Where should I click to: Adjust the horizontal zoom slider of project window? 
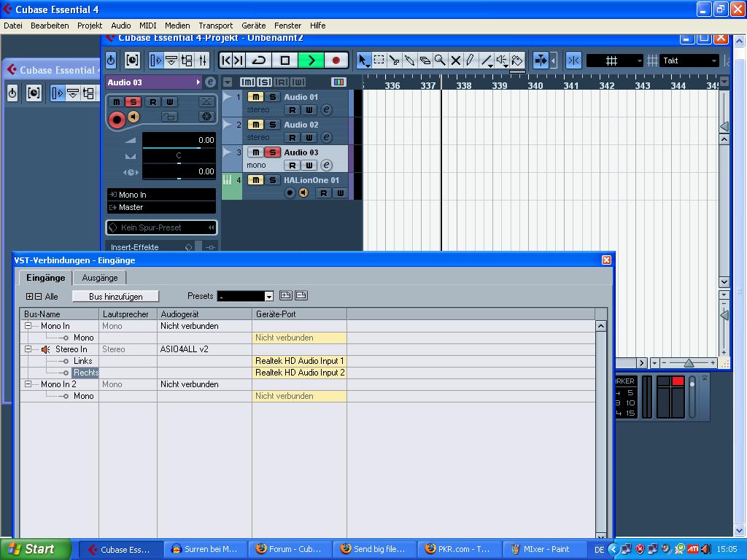click(x=689, y=363)
